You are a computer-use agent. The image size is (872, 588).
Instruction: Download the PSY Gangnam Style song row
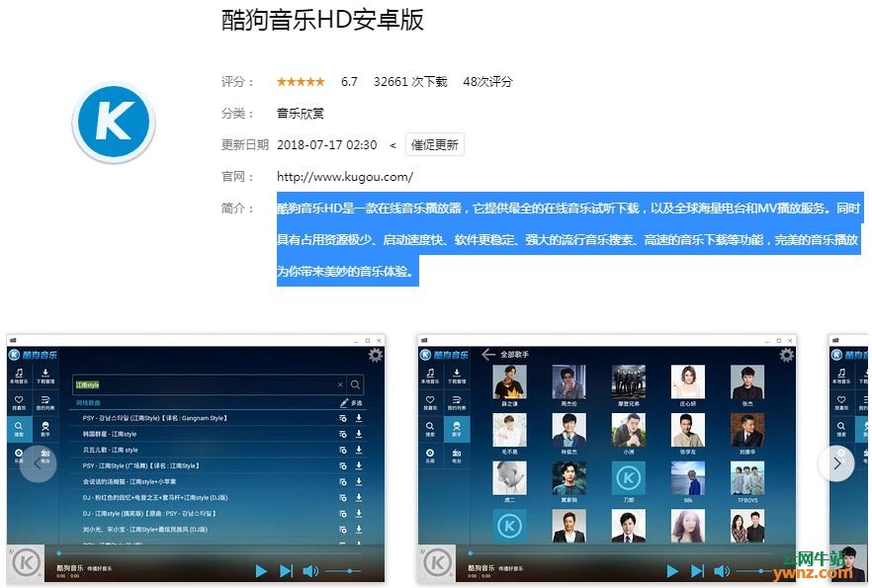[x=359, y=418]
